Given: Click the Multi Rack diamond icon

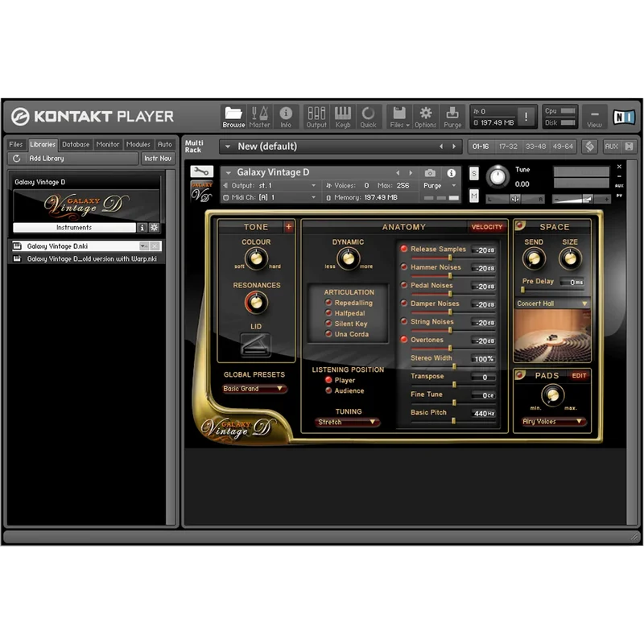Looking at the screenshot, I should coord(590,147).
